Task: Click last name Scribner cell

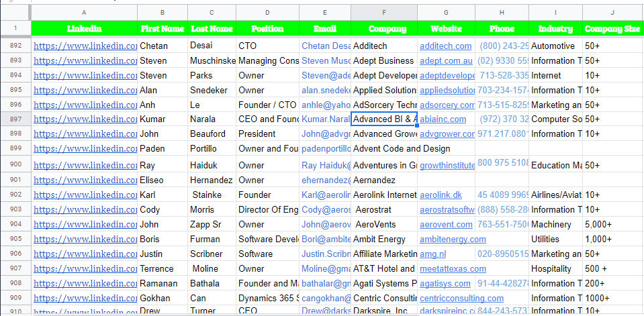Action: coord(212,254)
